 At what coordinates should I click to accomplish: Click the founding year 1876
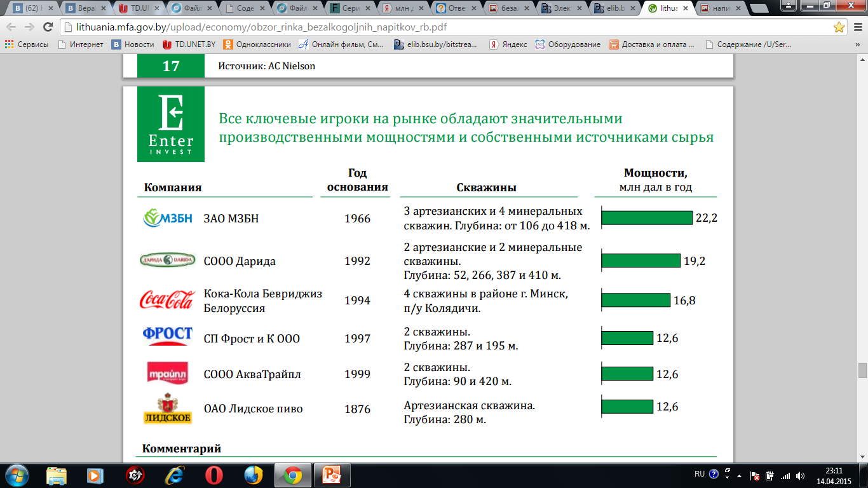(357, 409)
